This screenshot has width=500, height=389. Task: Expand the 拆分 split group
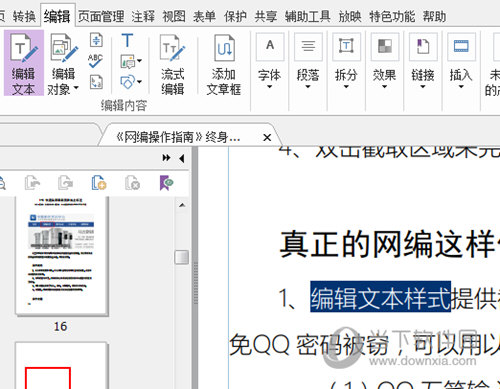click(x=346, y=62)
